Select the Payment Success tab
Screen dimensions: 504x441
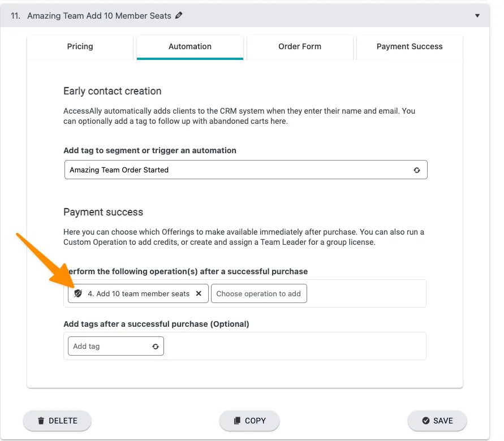pyautogui.click(x=410, y=46)
